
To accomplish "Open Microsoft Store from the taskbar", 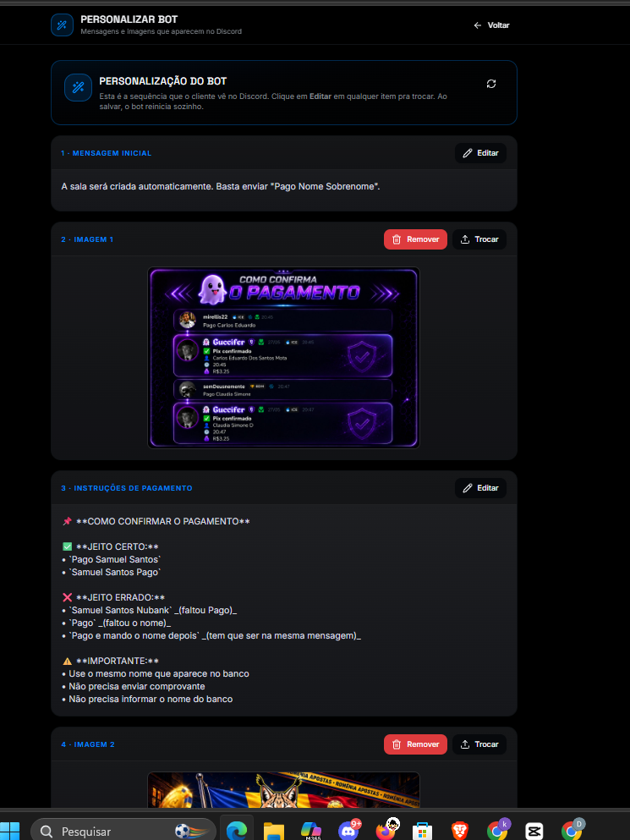I will click(x=422, y=831).
